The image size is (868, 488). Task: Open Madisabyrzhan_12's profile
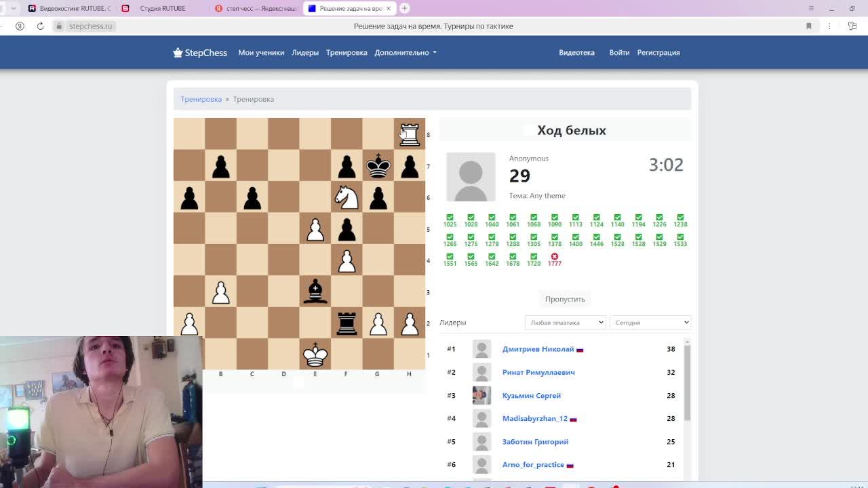click(535, 418)
